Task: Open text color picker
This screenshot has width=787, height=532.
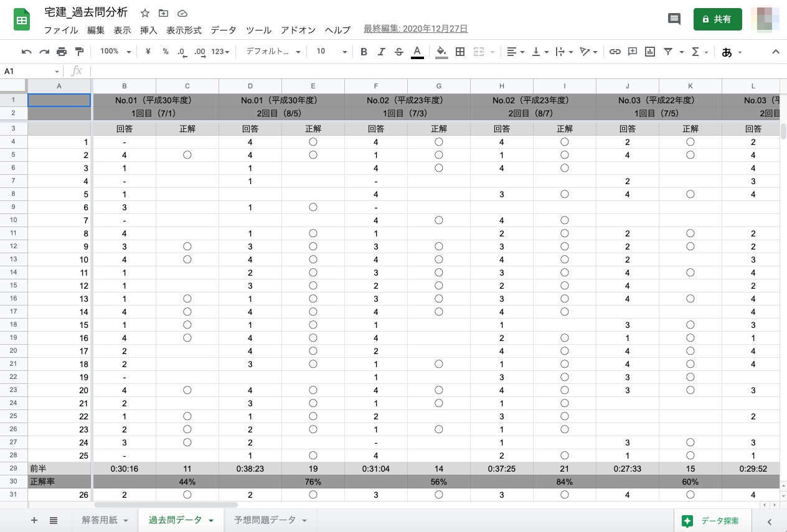Action: point(417,52)
